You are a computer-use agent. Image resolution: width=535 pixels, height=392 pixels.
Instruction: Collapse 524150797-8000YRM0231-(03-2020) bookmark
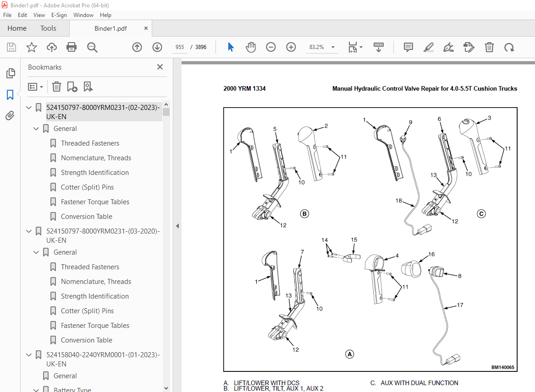[29, 231]
